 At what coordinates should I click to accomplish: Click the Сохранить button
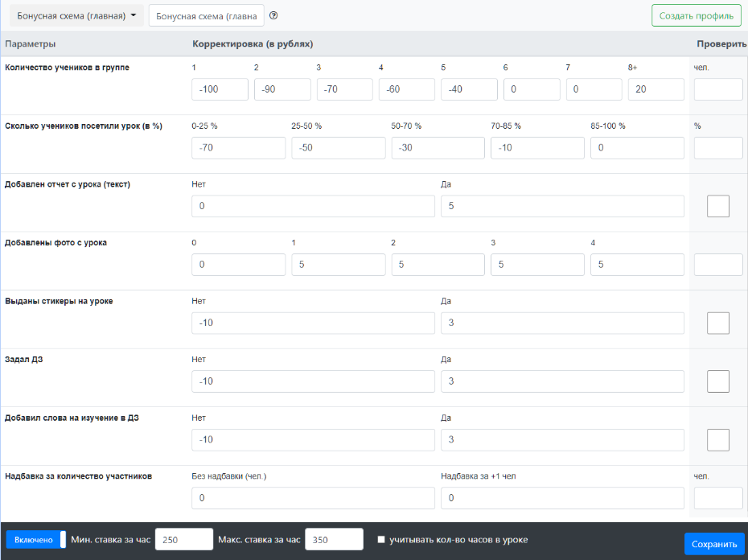714,544
